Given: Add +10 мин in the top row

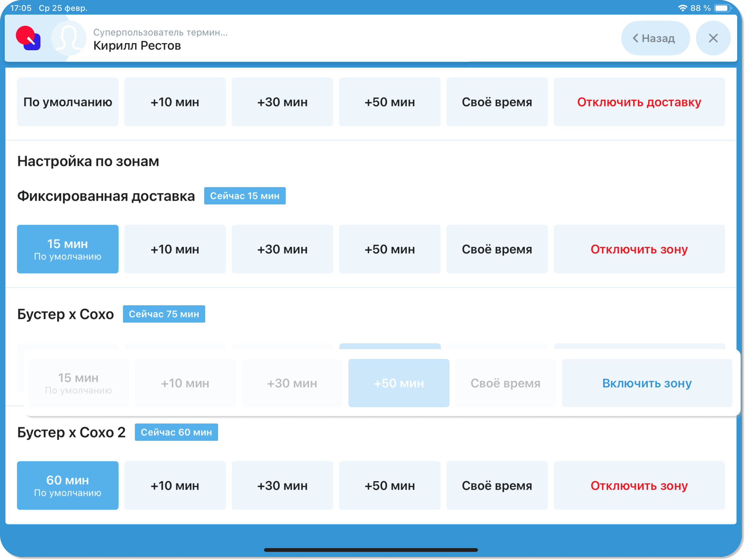Looking at the screenshot, I should click(x=175, y=102).
